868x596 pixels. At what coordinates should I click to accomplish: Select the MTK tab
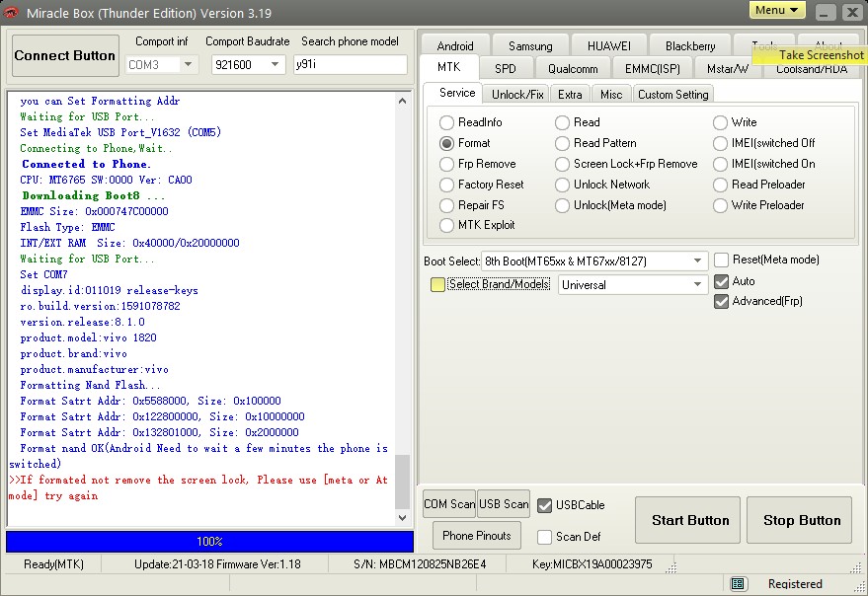(449, 67)
